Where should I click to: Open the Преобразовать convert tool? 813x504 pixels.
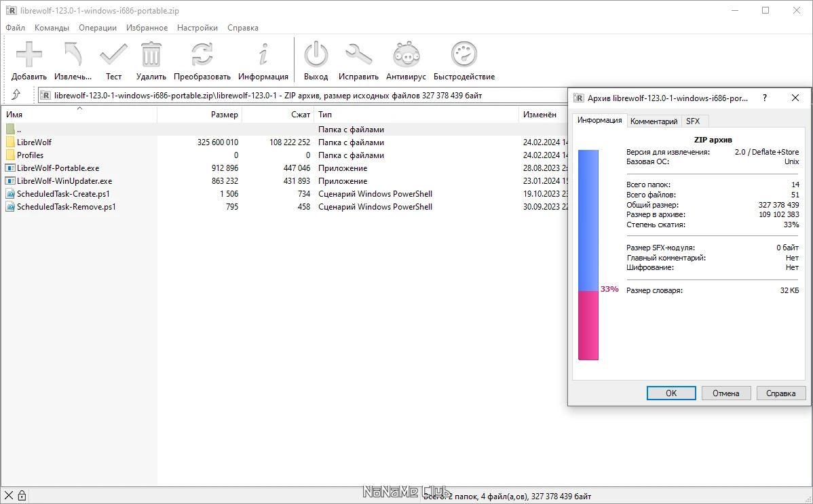[x=202, y=56]
